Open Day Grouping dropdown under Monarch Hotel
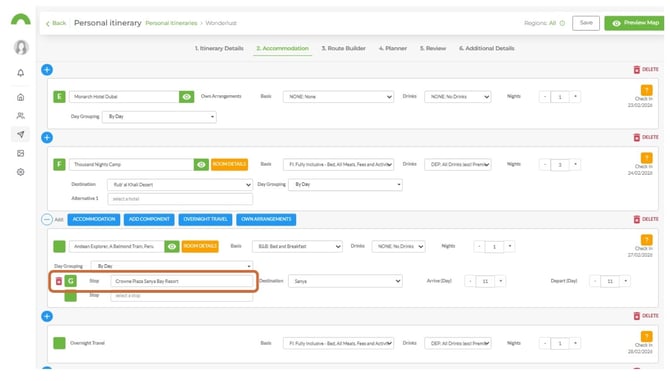Screen dimensions: 670x381 pyautogui.click(x=159, y=117)
